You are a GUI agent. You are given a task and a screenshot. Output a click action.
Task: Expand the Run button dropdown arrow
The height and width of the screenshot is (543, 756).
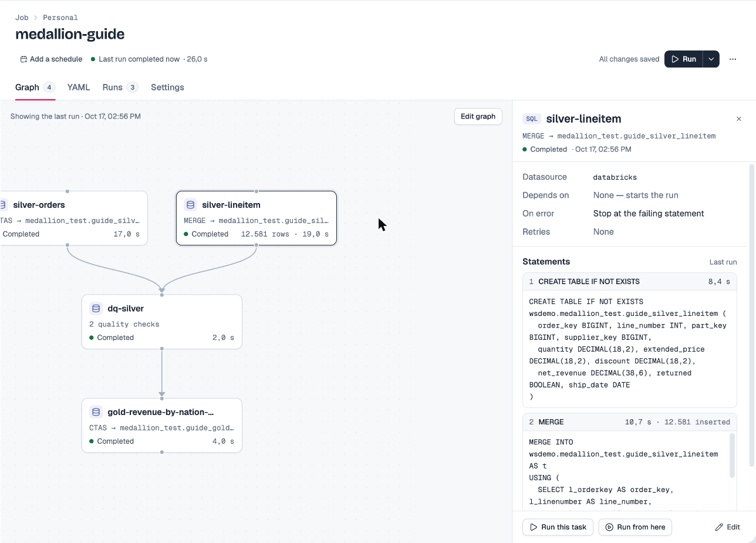pyautogui.click(x=711, y=59)
